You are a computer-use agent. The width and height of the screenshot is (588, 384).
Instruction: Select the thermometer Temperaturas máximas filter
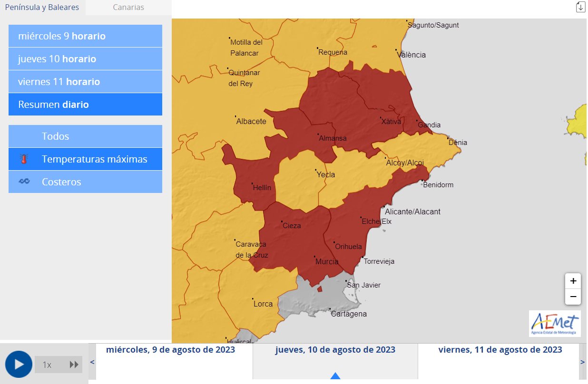coord(85,159)
